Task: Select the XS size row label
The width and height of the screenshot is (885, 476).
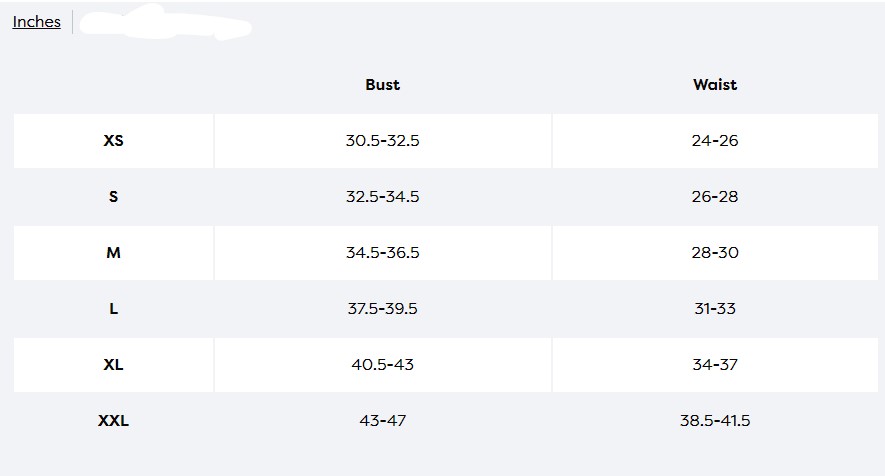Action: point(113,141)
